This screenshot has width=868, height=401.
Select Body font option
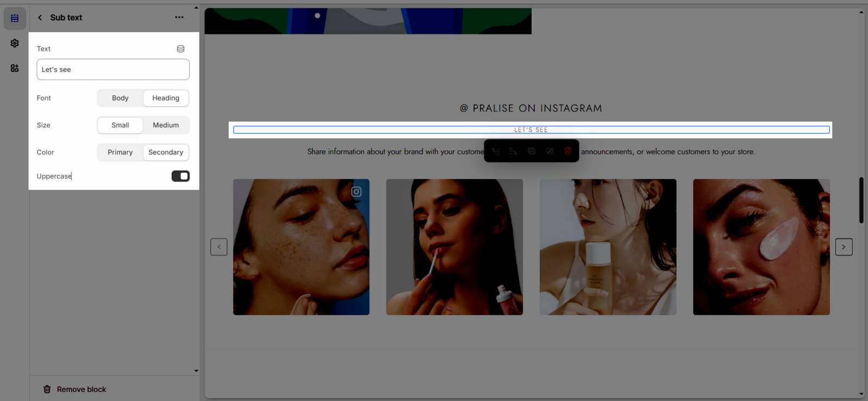[x=120, y=98]
